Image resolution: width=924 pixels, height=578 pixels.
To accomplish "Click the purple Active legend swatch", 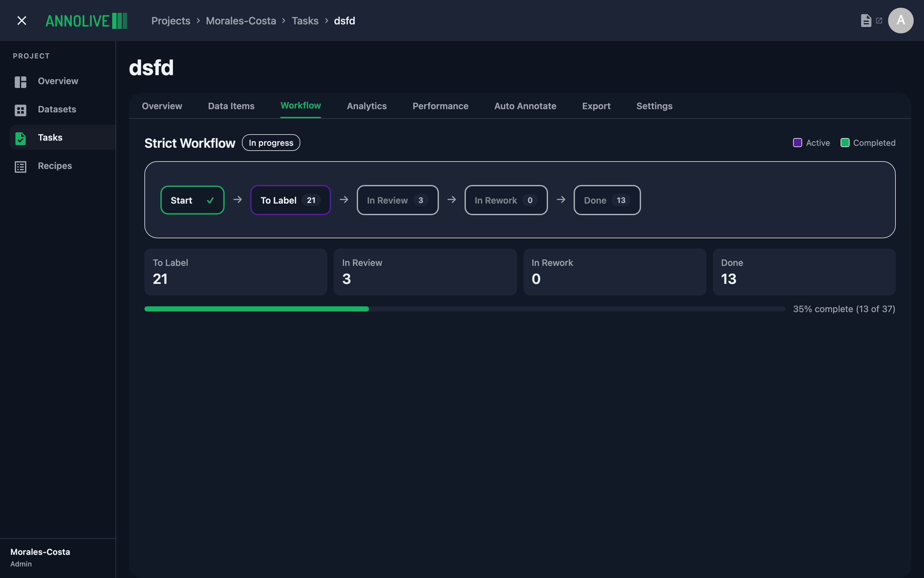I will 798,143.
